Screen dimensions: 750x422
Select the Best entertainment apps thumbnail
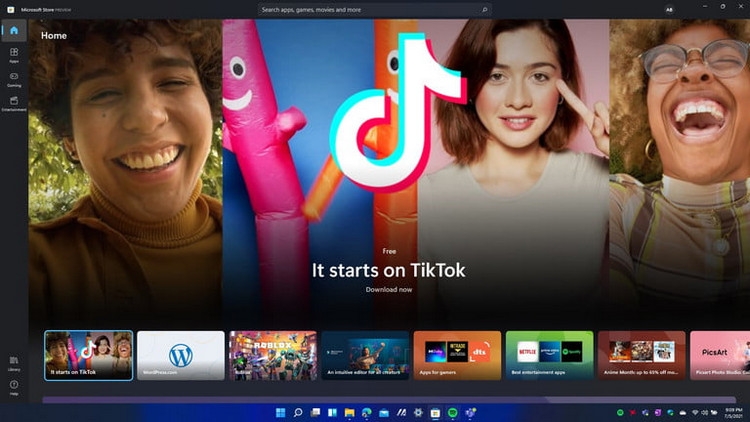coord(550,355)
